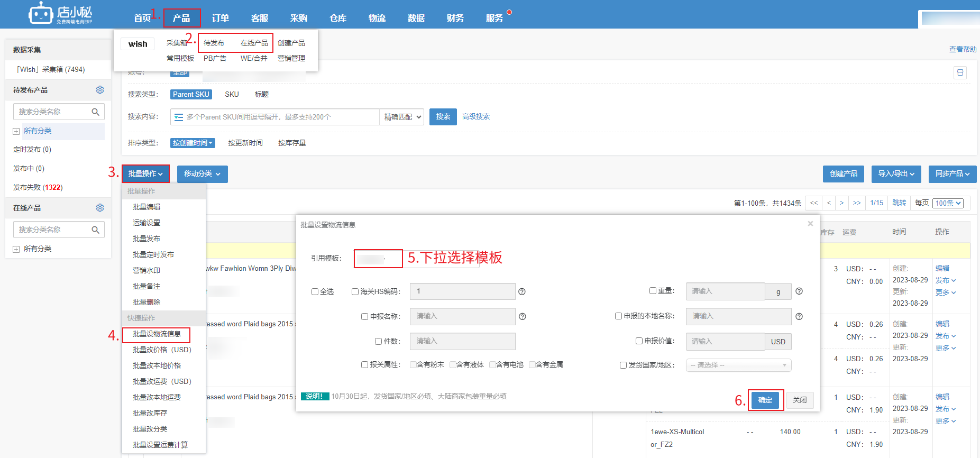
Task: Click search icon in 在线产品 category box
Action: point(96,230)
